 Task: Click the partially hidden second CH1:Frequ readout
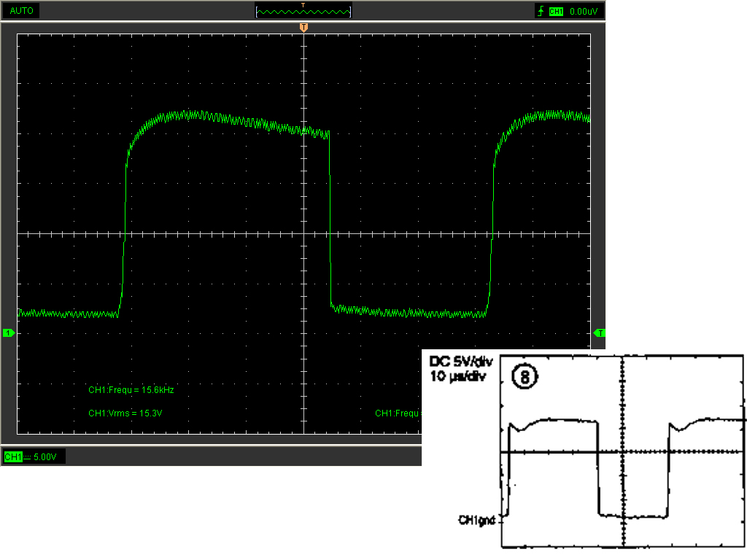pos(398,413)
